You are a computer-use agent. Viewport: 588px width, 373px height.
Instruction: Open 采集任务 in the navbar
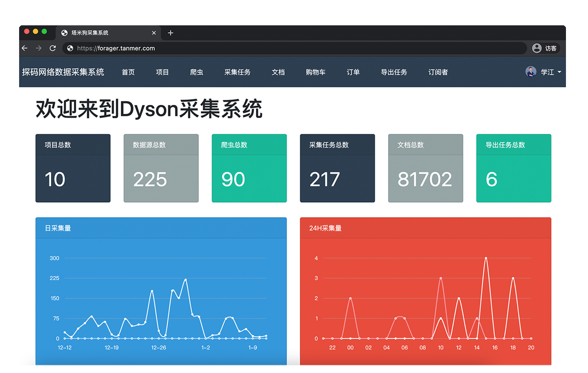tap(237, 72)
